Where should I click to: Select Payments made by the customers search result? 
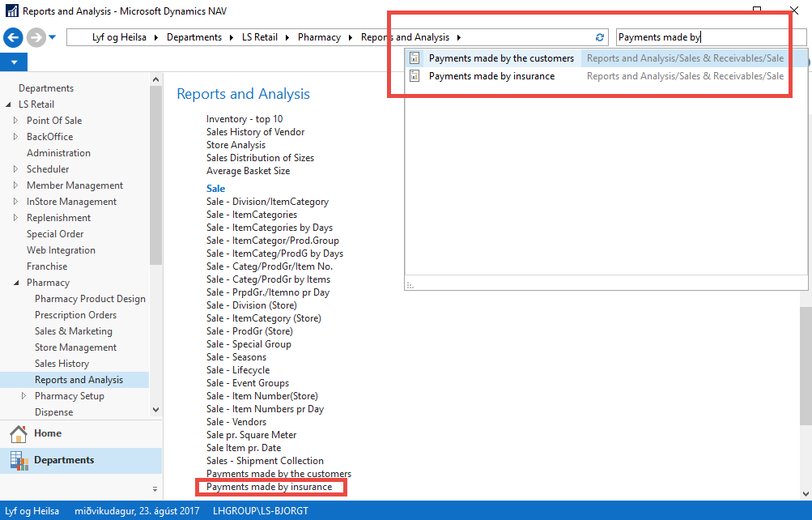pos(501,58)
